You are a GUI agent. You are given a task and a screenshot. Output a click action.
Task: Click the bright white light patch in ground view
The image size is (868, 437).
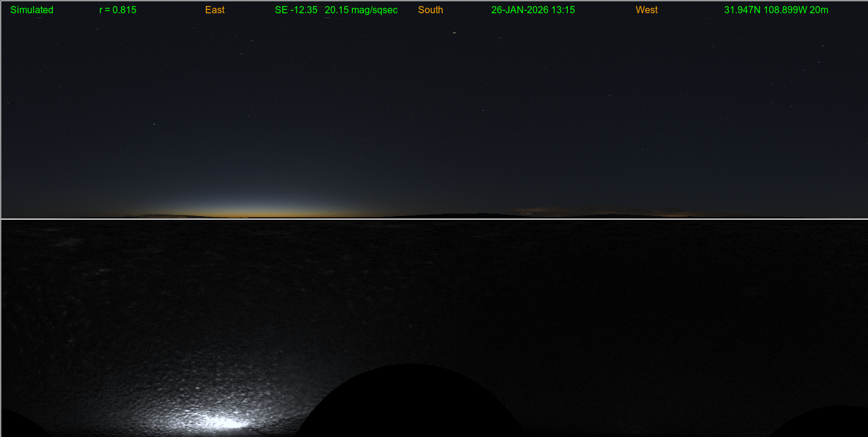(226, 421)
